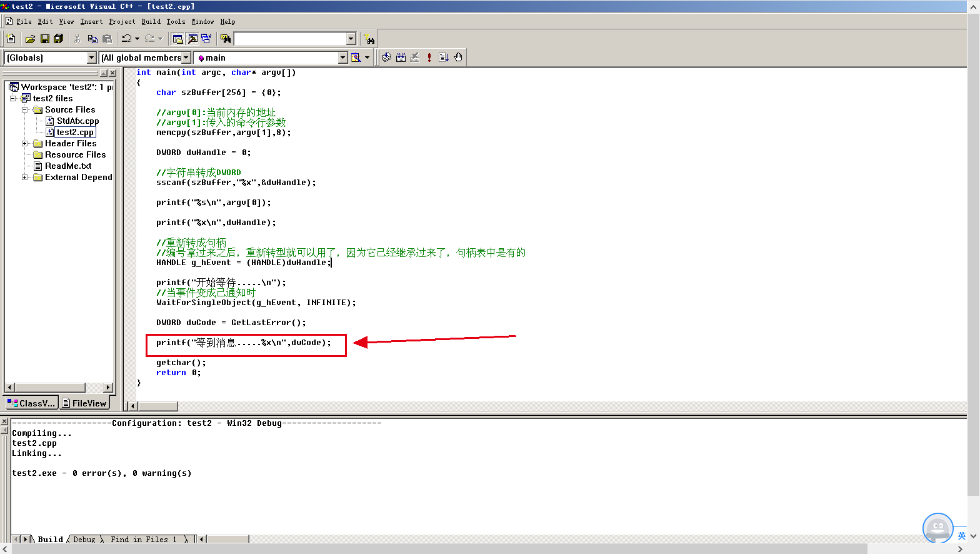Screen dimensions: 980x554
Task: Click the document icon left of File menu
Action: (x=9, y=21)
